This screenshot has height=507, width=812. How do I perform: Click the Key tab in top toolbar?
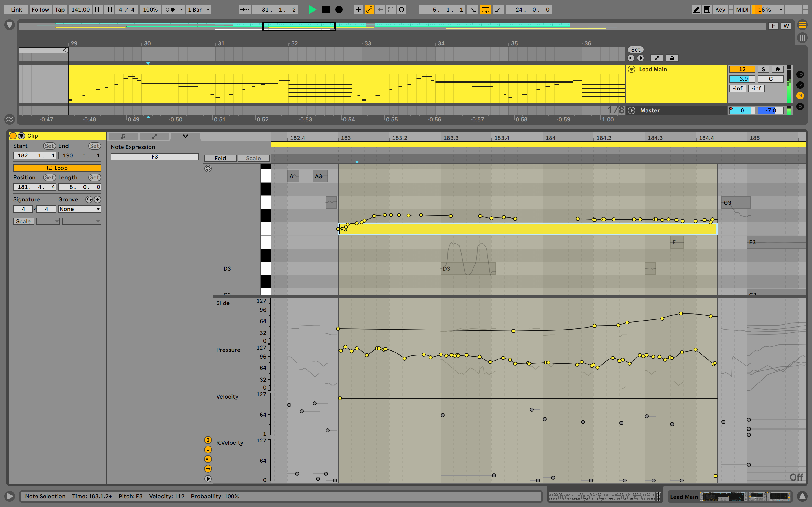721,9
